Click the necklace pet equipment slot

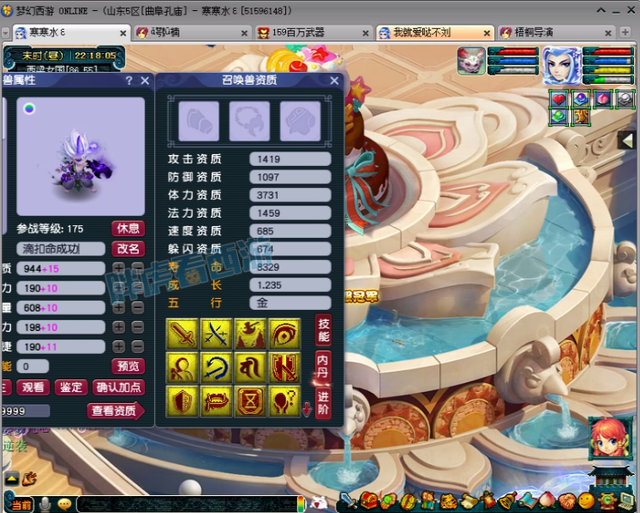[x=249, y=121]
